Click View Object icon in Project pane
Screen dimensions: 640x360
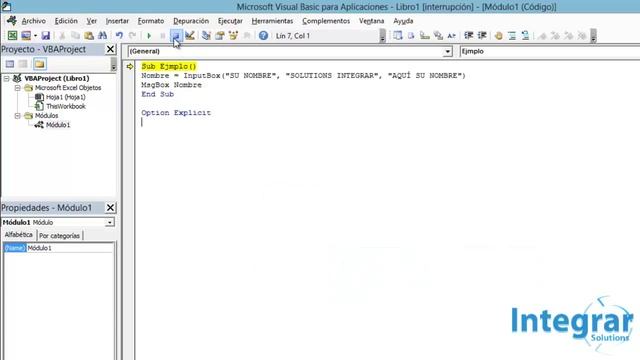(23, 64)
